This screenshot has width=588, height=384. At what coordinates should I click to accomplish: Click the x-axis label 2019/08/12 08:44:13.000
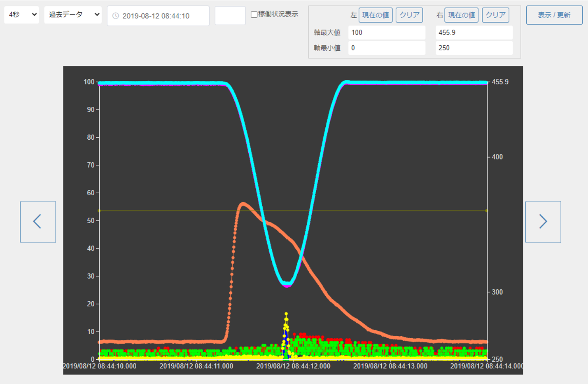[390, 366]
